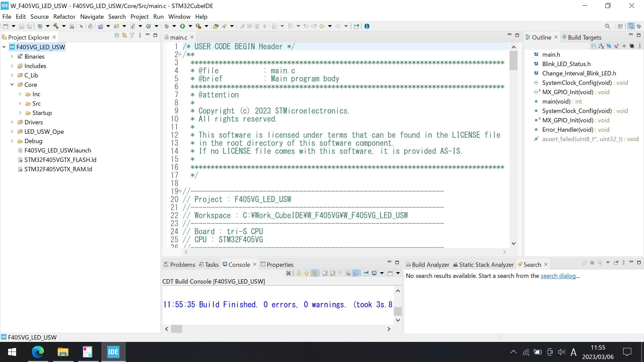Image resolution: width=644 pixels, height=362 pixels.
Task: Click the green Run button in toolbar
Action: (182, 26)
